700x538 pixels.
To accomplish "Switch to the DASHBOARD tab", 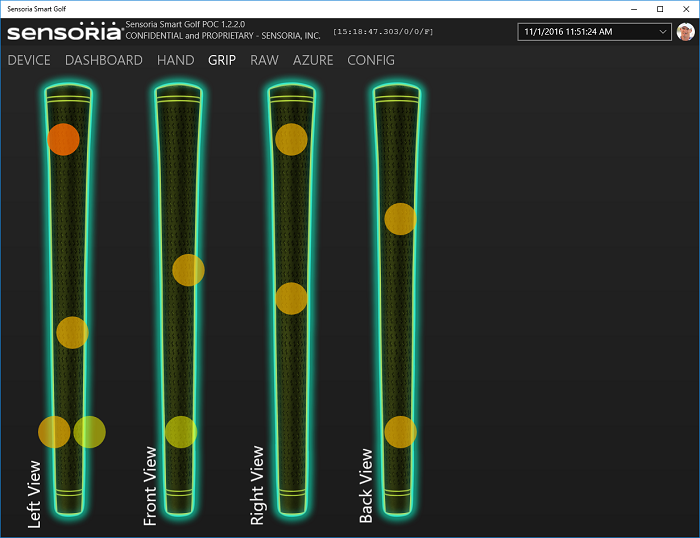I will tap(104, 60).
